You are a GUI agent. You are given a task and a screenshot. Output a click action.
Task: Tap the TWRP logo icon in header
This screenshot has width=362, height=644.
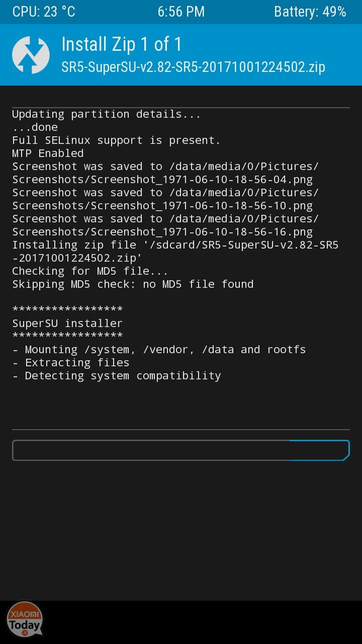coord(31,55)
